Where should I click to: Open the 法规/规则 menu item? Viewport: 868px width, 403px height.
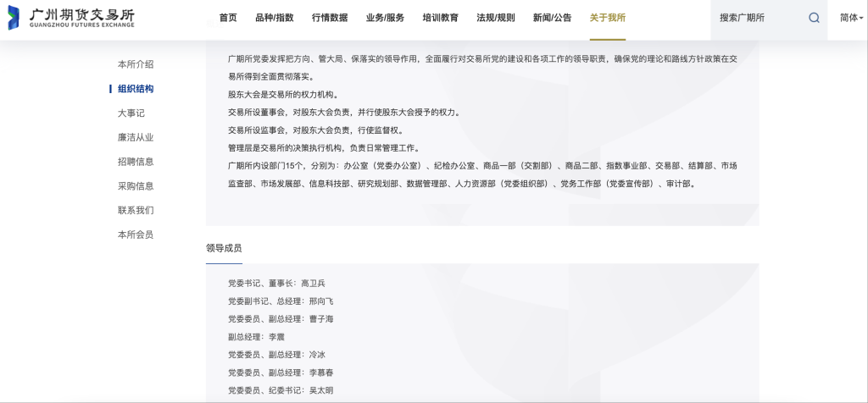pyautogui.click(x=495, y=18)
